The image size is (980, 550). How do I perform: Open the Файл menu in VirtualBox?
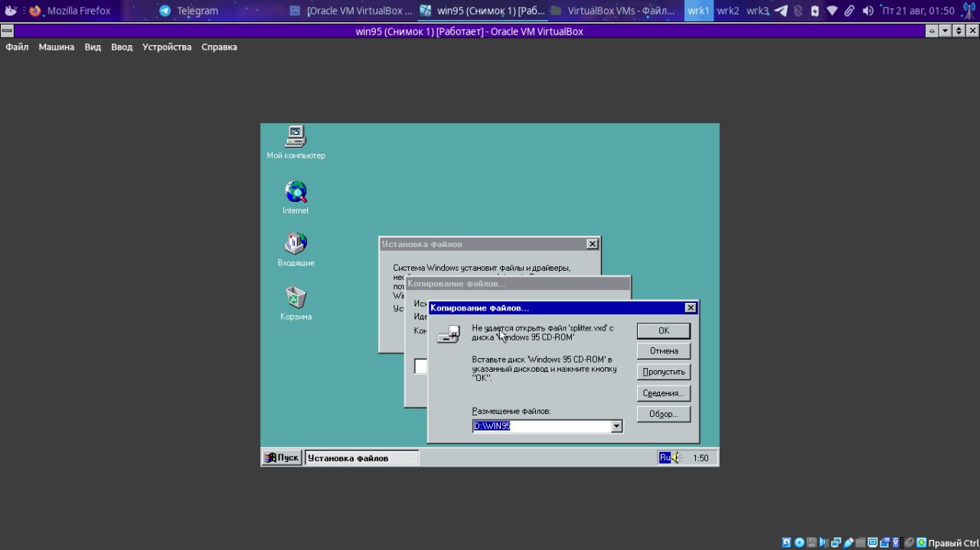(x=17, y=47)
